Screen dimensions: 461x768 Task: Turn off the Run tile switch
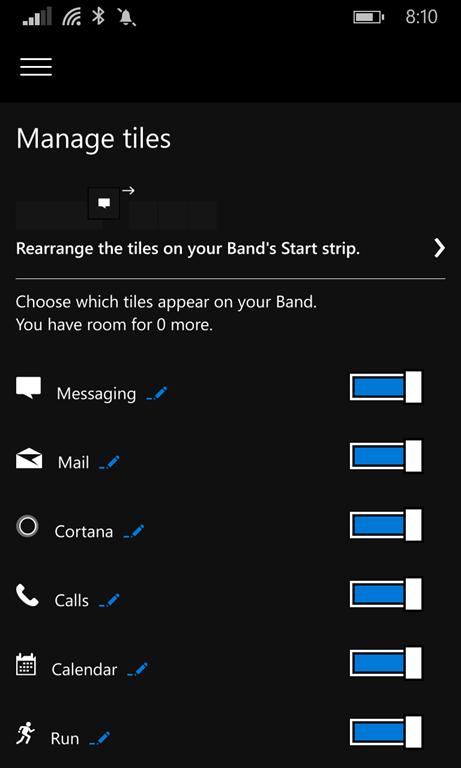[386, 732]
